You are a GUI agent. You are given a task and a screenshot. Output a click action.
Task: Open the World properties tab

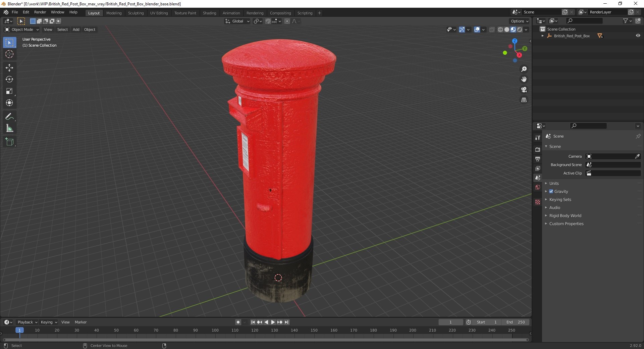[x=538, y=187]
